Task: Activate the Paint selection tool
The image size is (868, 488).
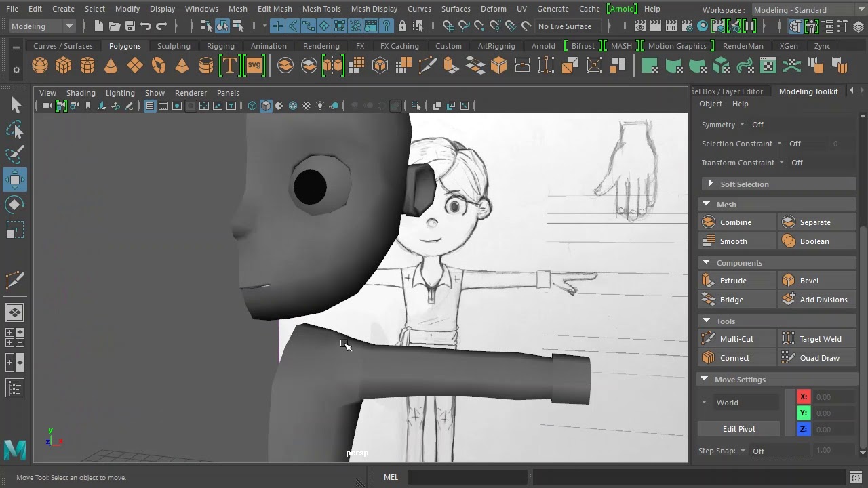Action: pos(15,155)
